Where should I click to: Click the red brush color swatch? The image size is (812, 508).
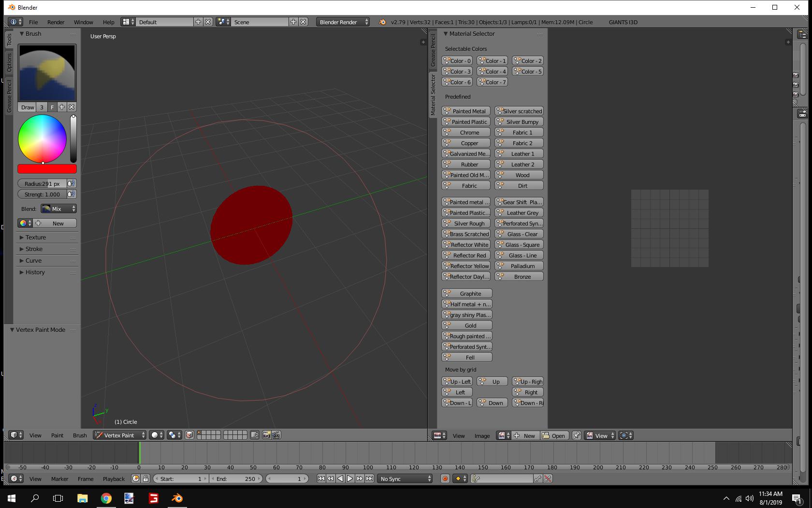coord(47,169)
